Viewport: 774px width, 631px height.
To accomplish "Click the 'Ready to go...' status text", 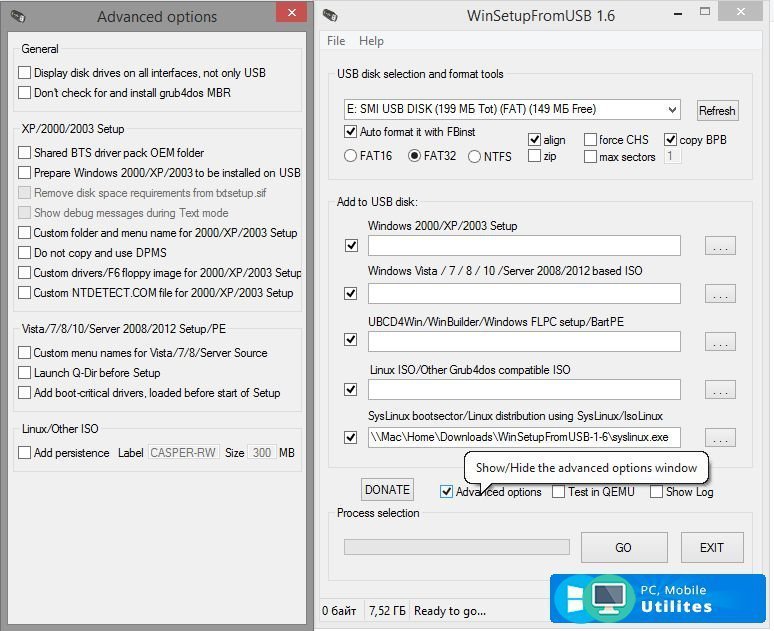I will click(x=450, y=611).
